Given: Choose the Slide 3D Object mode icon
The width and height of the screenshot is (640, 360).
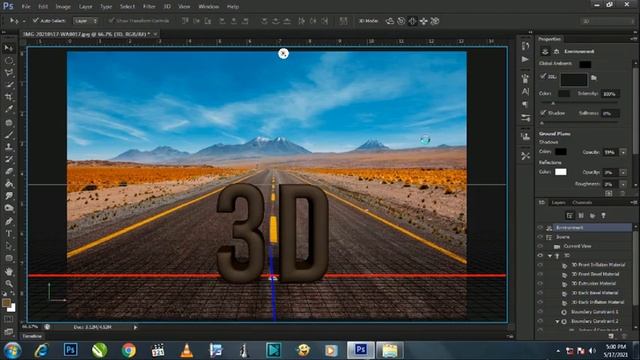Looking at the screenshot, I should coord(424,21).
